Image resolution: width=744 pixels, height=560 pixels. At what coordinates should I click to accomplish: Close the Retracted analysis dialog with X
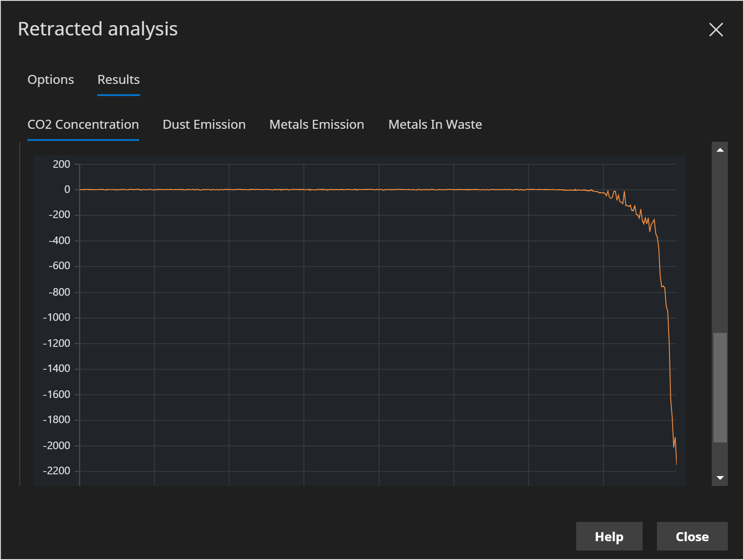(x=716, y=30)
